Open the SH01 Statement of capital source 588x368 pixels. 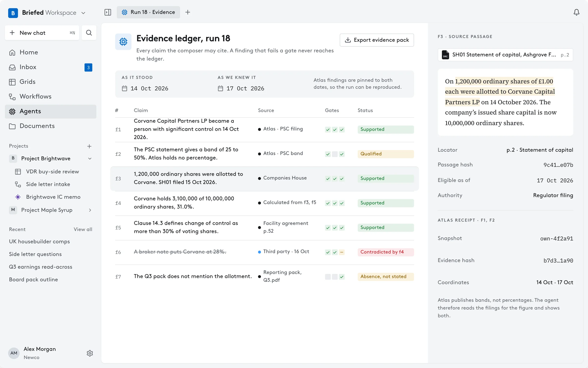coord(505,55)
